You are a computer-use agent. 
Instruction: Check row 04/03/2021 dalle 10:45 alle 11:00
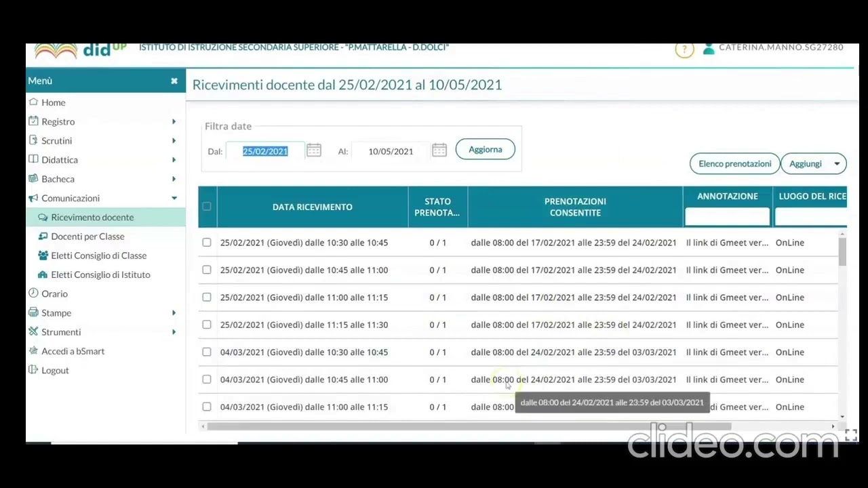tap(207, 380)
